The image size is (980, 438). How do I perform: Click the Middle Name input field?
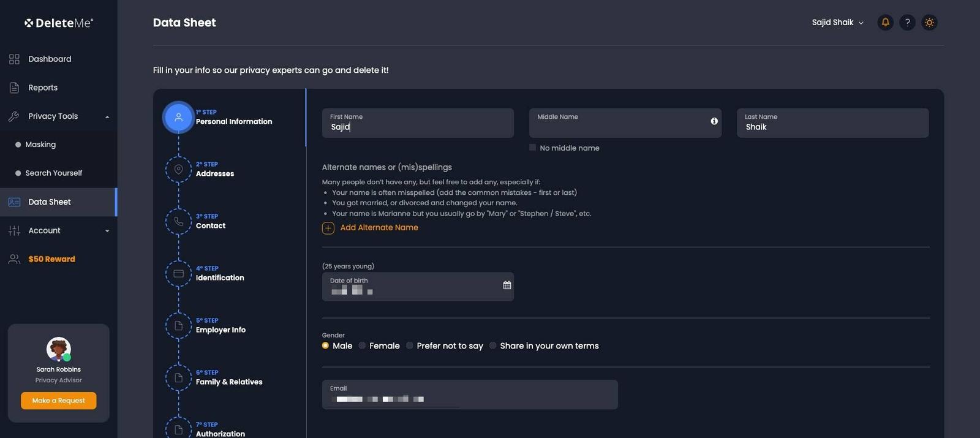(625, 123)
